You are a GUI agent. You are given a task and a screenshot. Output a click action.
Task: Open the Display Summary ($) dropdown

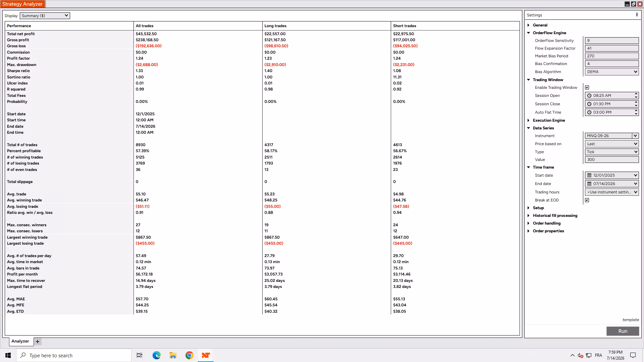[x=45, y=16]
